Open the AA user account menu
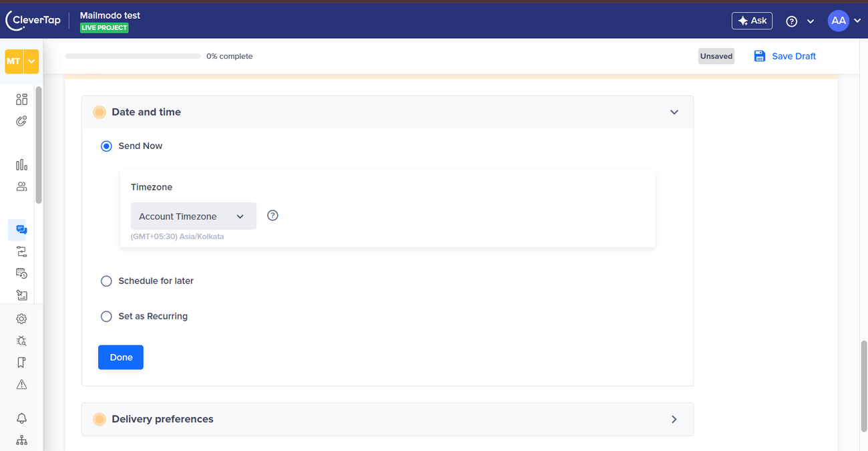This screenshot has height=451, width=868. tap(844, 21)
